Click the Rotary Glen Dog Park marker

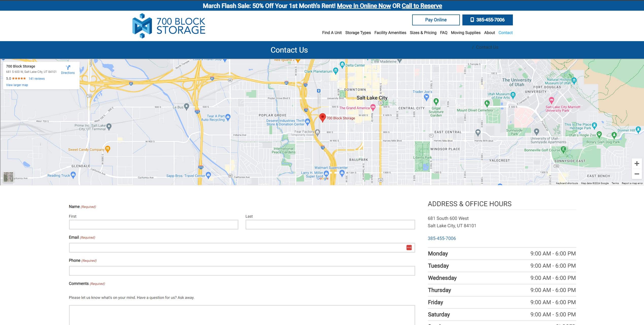(x=614, y=135)
